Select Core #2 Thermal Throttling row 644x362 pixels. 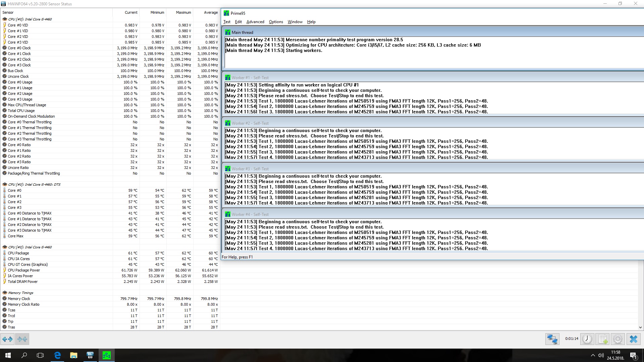coord(110,133)
